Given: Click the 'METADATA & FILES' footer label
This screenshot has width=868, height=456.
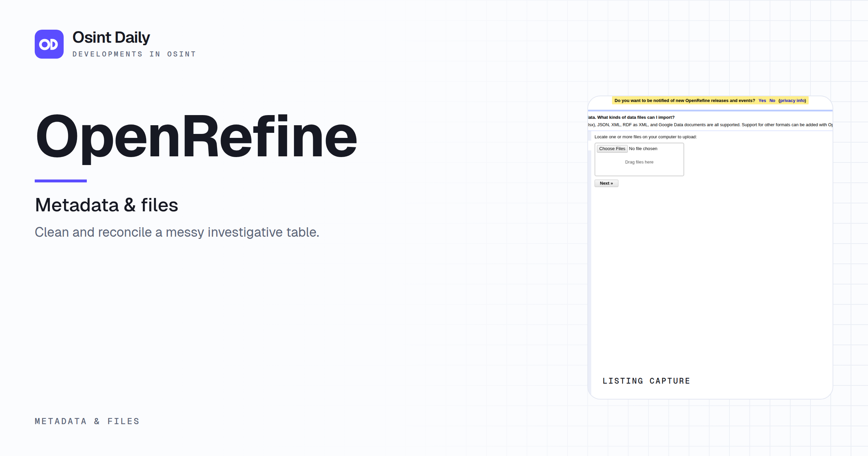Looking at the screenshot, I should (x=87, y=421).
